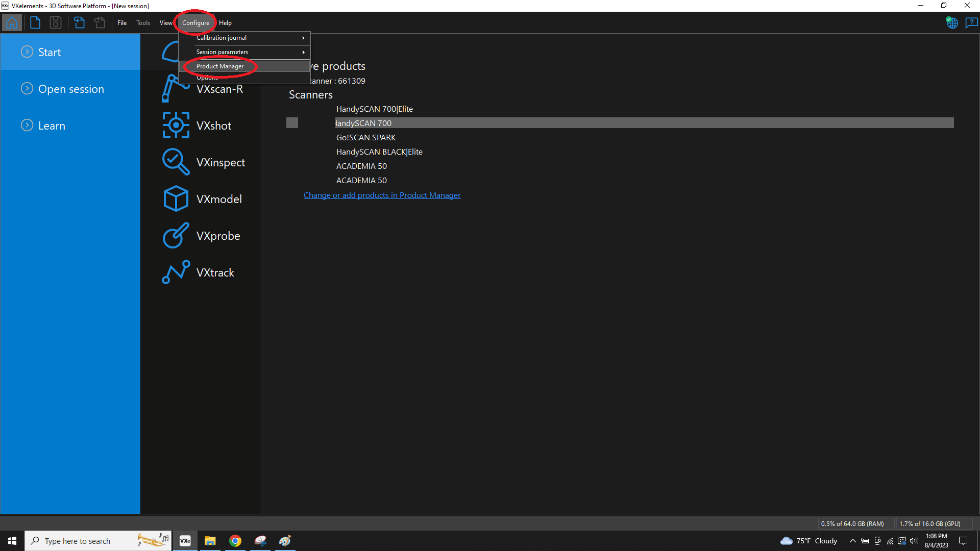Open the VXscan-R robot arm icon
Image resolution: width=980 pixels, height=551 pixels.
[x=176, y=88]
